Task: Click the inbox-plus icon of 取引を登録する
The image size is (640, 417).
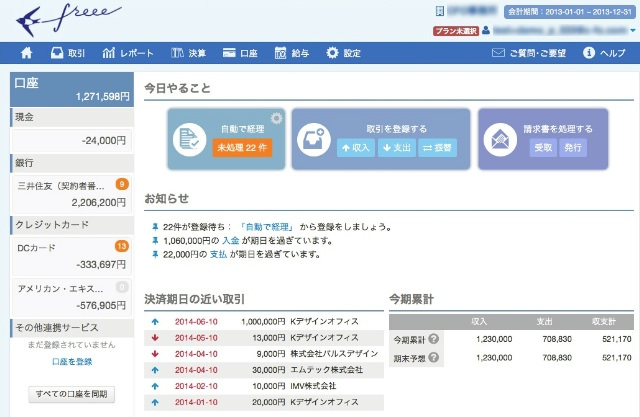Action: [x=314, y=139]
